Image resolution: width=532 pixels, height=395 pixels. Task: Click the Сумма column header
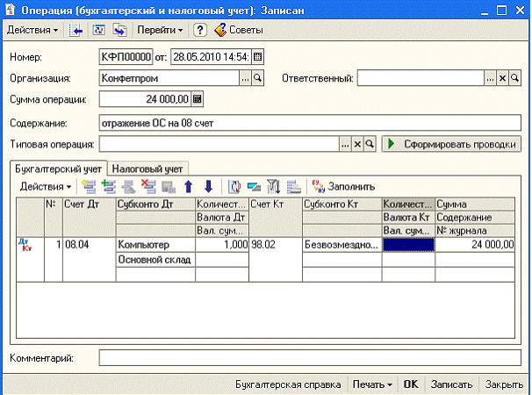coord(475,205)
